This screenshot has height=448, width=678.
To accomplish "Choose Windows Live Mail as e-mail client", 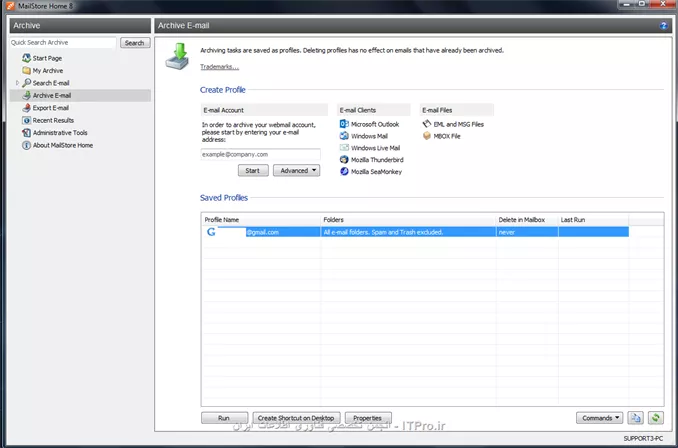I will [375, 148].
